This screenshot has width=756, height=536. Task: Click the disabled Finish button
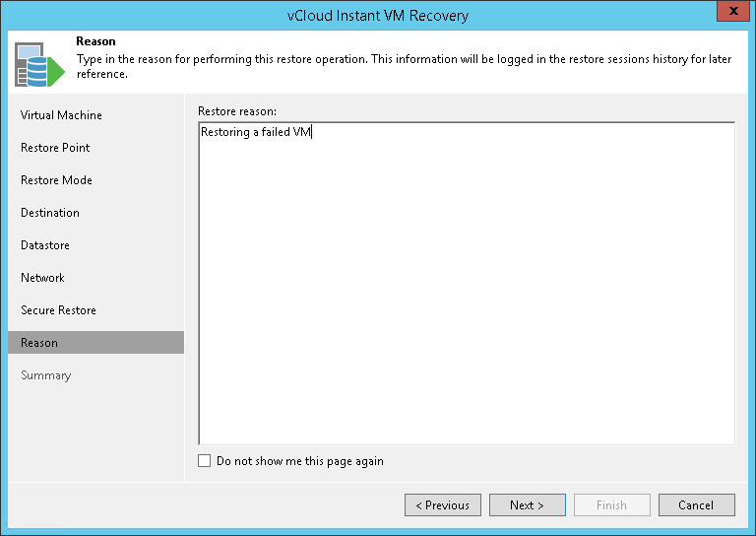(x=611, y=505)
